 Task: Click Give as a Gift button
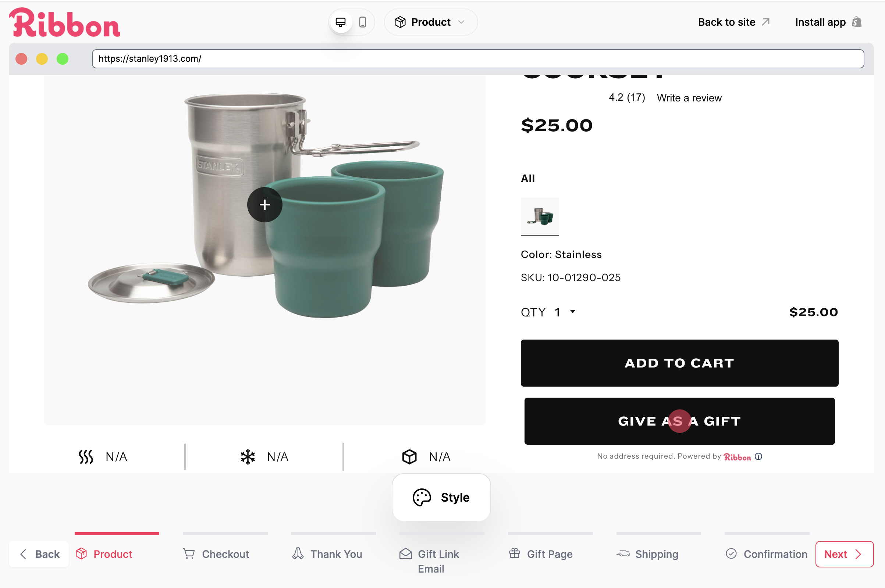(679, 421)
